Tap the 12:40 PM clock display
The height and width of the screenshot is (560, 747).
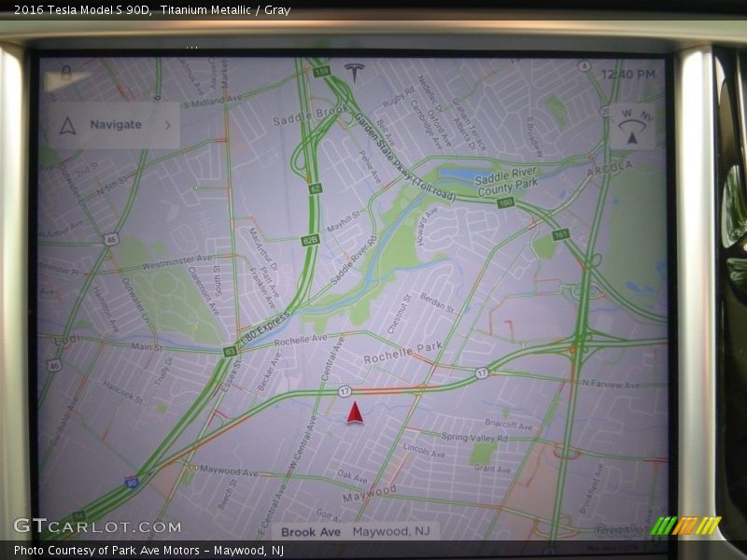pyautogui.click(x=627, y=75)
